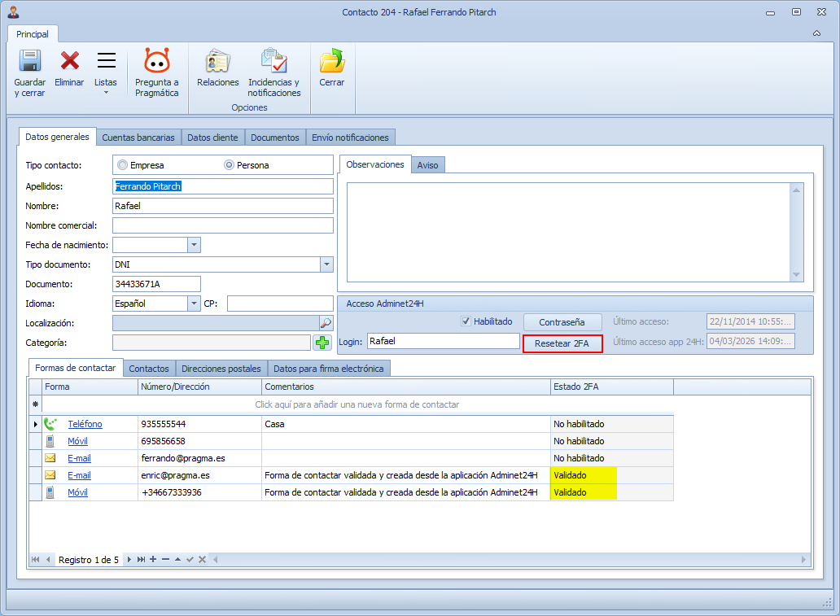Click the magnifier icon in Localización field

(326, 323)
